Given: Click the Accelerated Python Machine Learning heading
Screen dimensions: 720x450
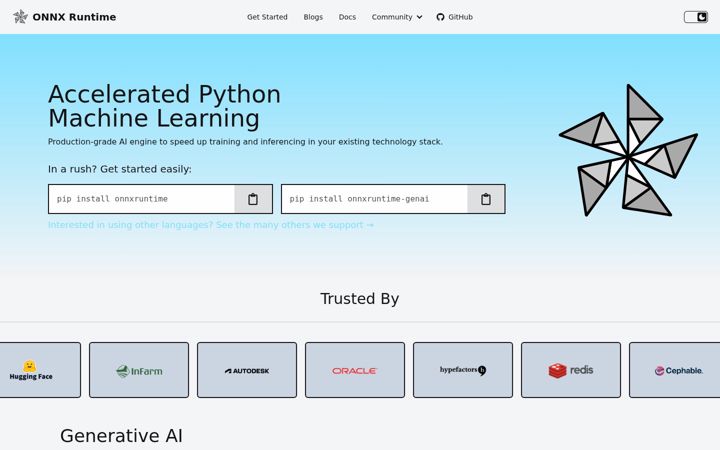Looking at the screenshot, I should tap(164, 106).
